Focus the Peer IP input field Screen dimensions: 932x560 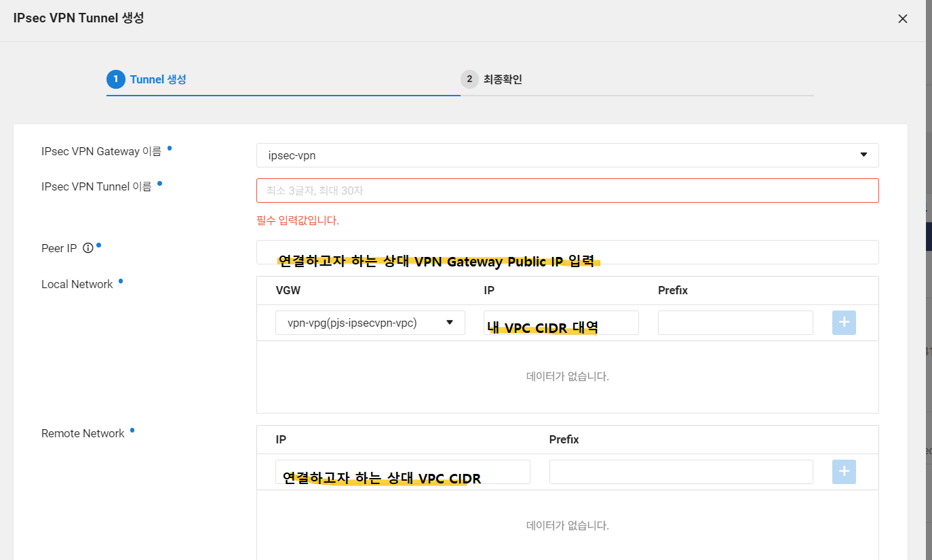pyautogui.click(x=567, y=252)
